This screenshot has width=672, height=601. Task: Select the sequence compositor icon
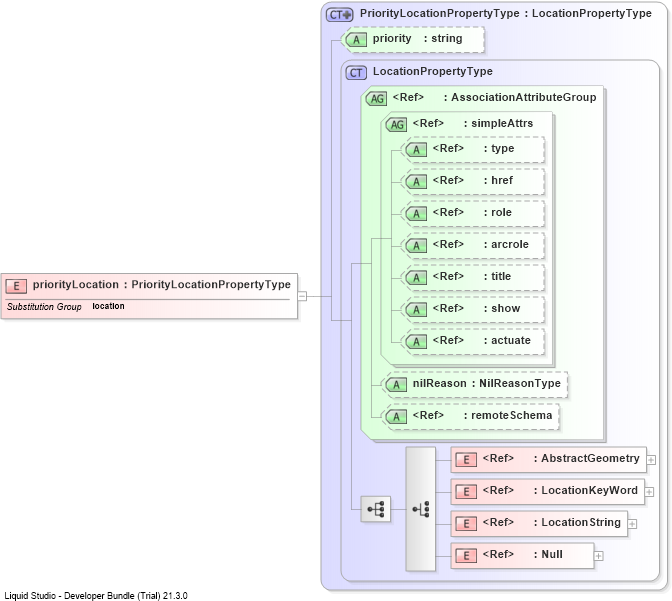(x=376, y=509)
